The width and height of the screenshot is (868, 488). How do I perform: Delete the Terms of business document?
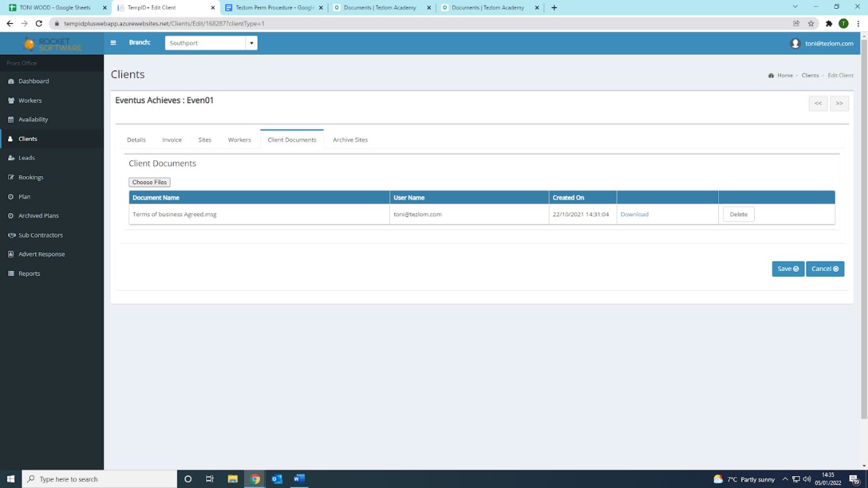pos(738,214)
